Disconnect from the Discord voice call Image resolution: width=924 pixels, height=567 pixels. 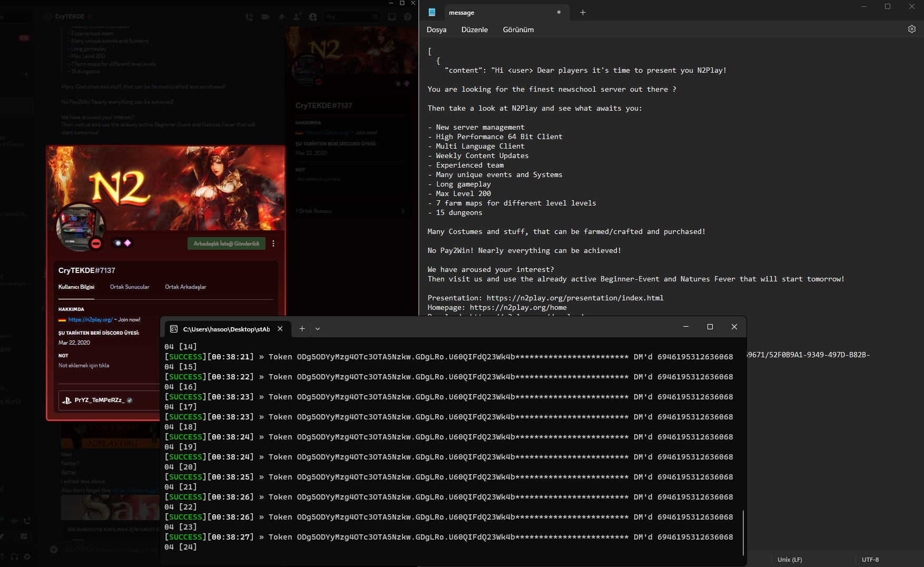(27, 521)
